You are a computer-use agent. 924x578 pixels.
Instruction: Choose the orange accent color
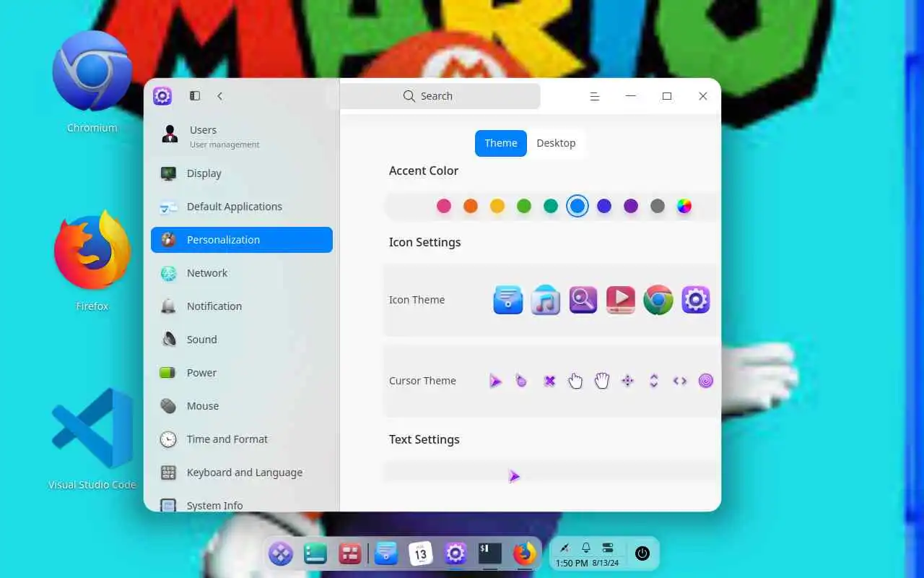point(471,207)
